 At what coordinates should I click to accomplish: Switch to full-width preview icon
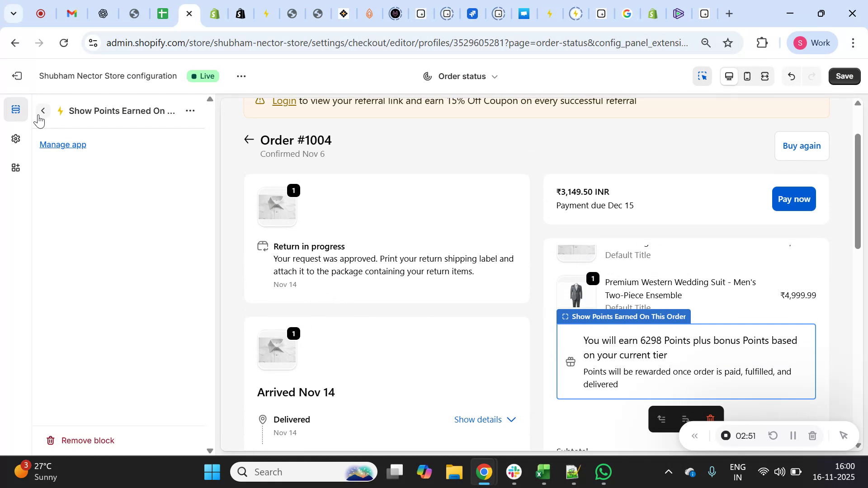765,76
